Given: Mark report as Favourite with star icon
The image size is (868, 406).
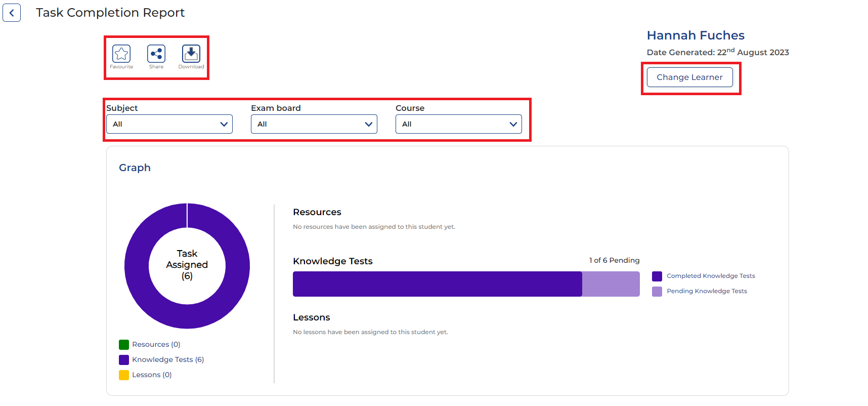Looking at the screenshot, I should pos(121,54).
